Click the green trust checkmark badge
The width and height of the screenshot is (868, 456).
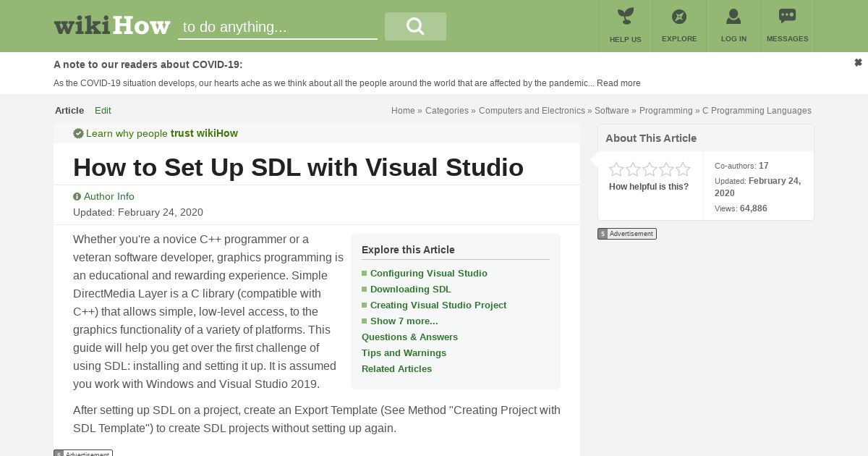tap(78, 133)
